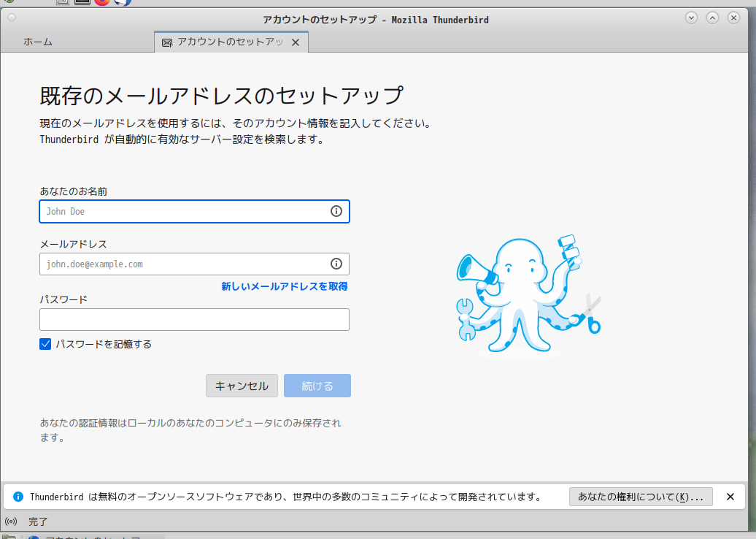Open 新しいメールアドレスを取得 link
Image resolution: width=756 pixels, height=539 pixels.
285,286
